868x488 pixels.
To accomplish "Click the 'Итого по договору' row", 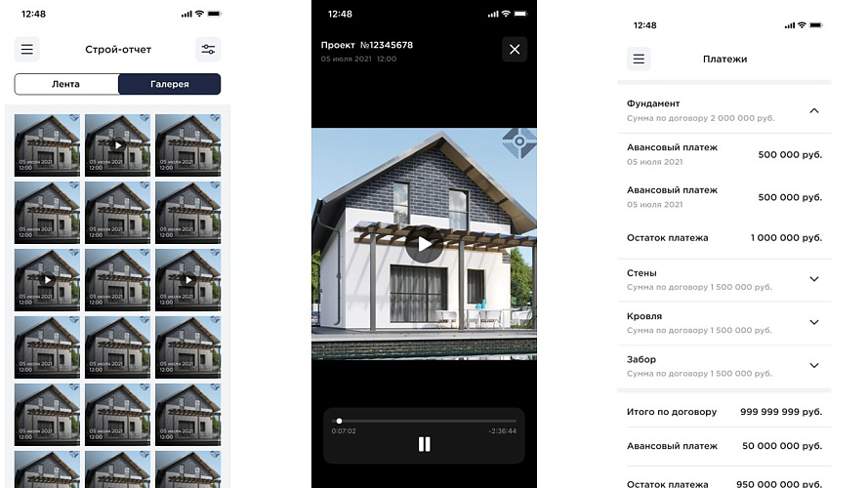I will pyautogui.click(x=724, y=412).
